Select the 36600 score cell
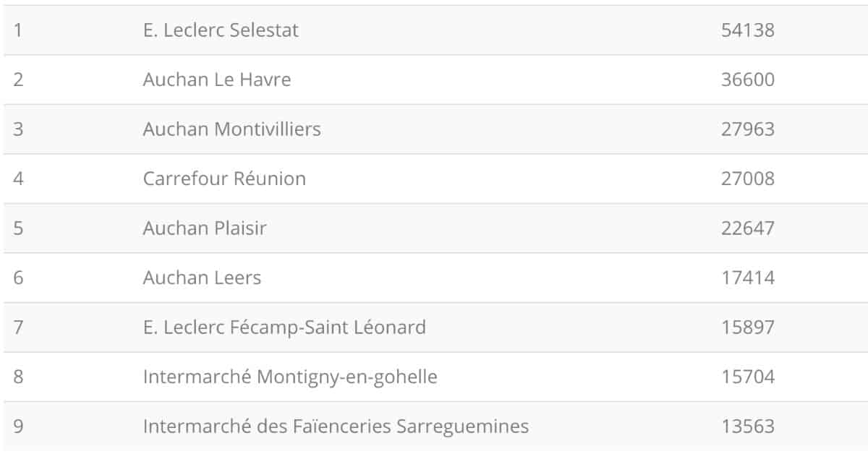The image size is (868, 454). coord(748,80)
